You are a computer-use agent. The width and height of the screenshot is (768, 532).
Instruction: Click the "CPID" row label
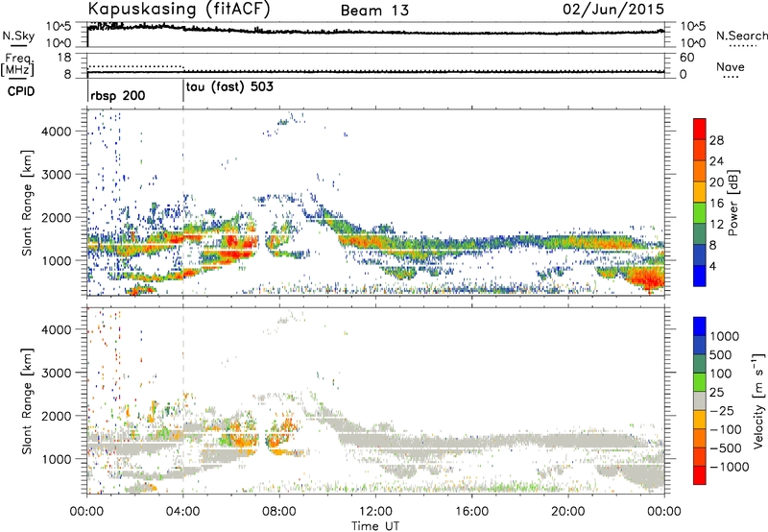point(20,91)
